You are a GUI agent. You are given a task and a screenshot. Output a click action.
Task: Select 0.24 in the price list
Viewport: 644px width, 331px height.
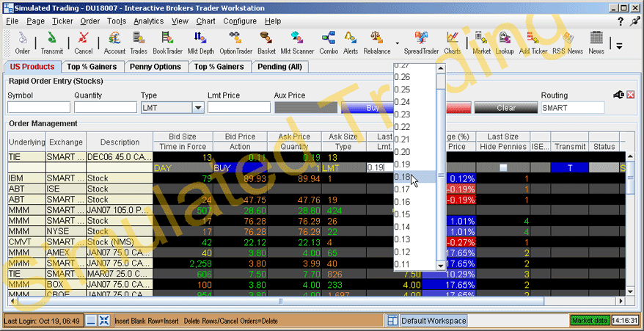pyautogui.click(x=415, y=102)
